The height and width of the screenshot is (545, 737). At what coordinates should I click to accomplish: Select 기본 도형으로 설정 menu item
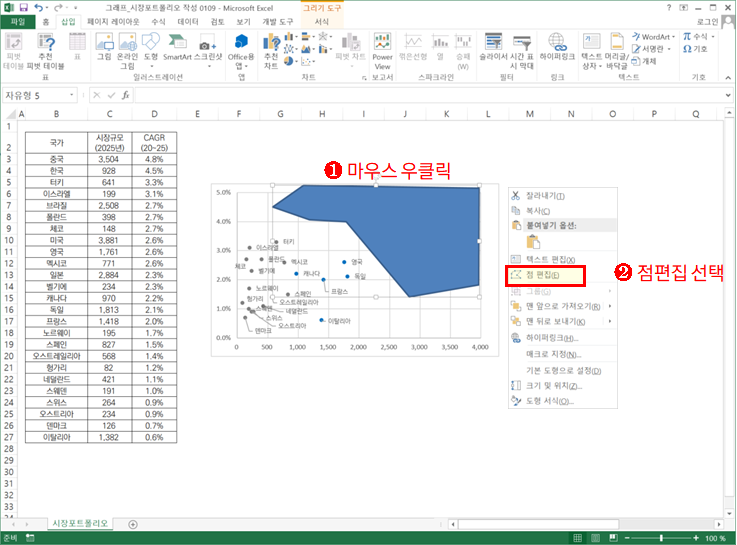coord(563,371)
